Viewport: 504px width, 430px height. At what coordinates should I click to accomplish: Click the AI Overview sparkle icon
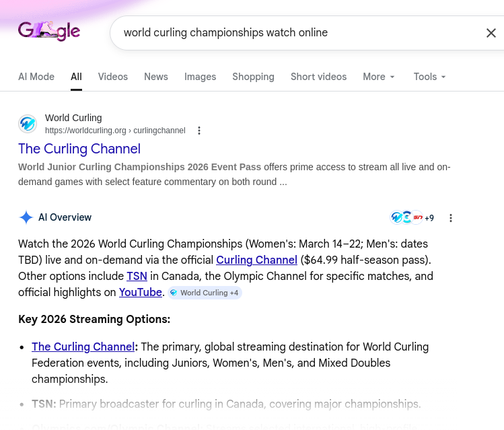click(x=26, y=217)
